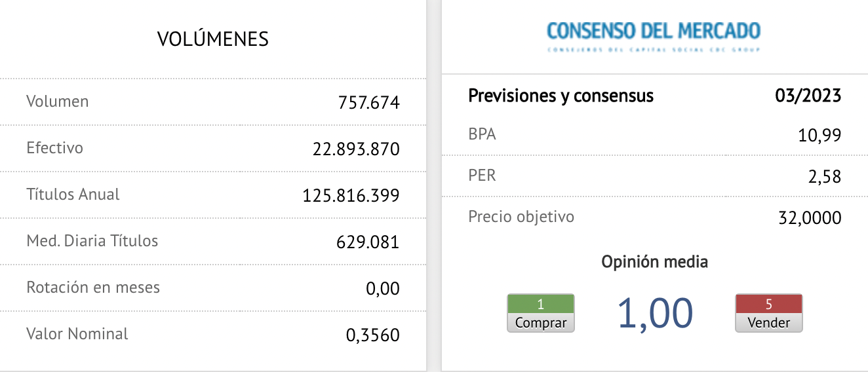Click the Precio objetivo label
The width and height of the screenshot is (868, 372).
click(x=521, y=217)
